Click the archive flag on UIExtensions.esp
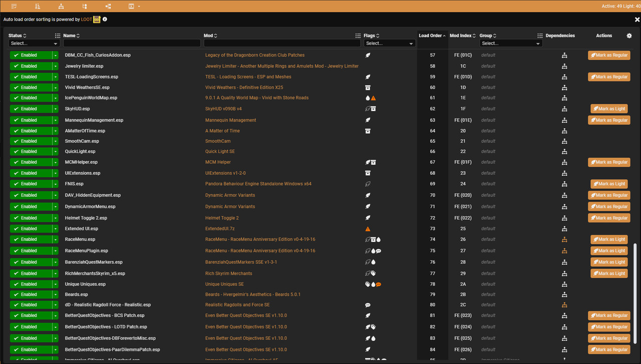The height and width of the screenshot is (364, 641). pyautogui.click(x=368, y=173)
